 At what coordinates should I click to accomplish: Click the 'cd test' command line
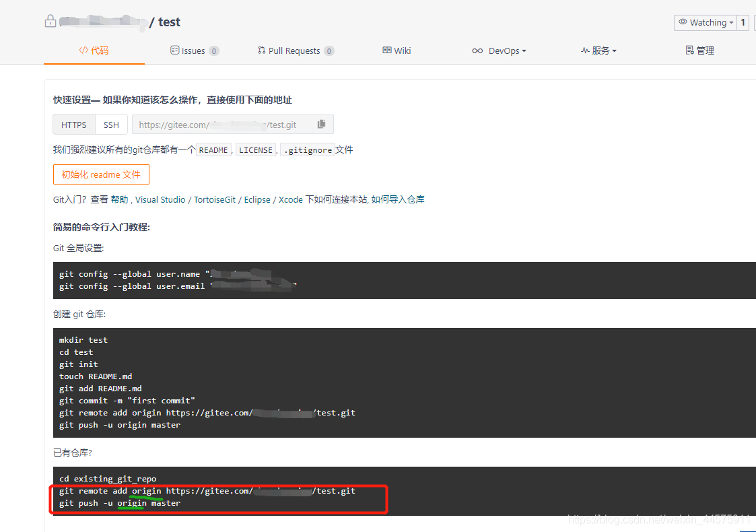pos(76,352)
